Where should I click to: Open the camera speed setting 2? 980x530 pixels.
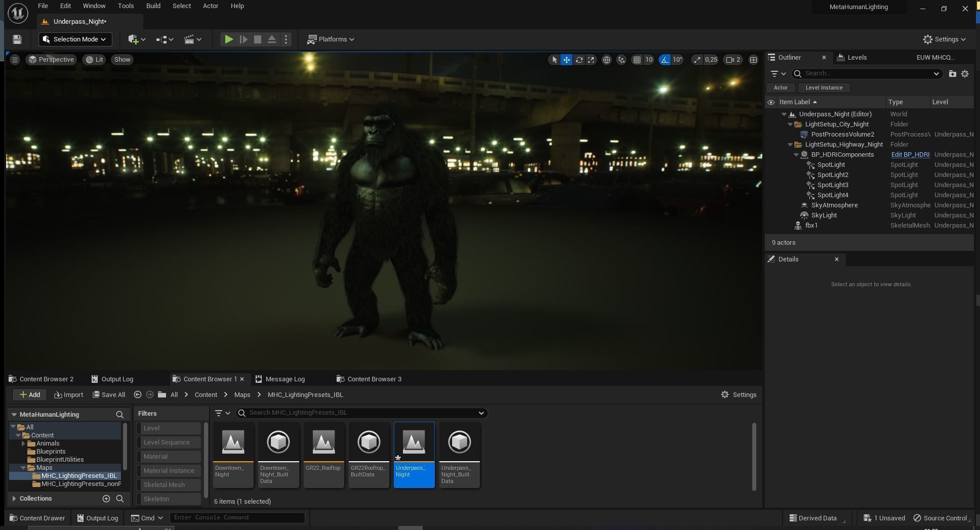[733, 60]
